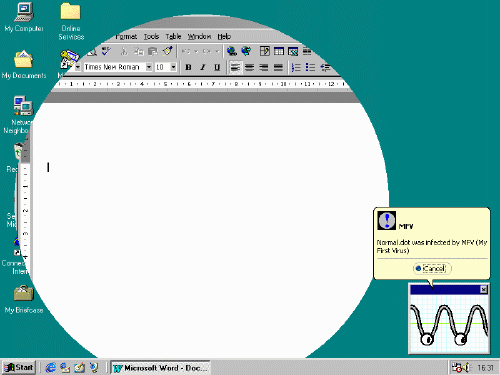Click Cancel in the MFV balloon
This screenshot has width=500, height=375.
[x=432, y=269]
